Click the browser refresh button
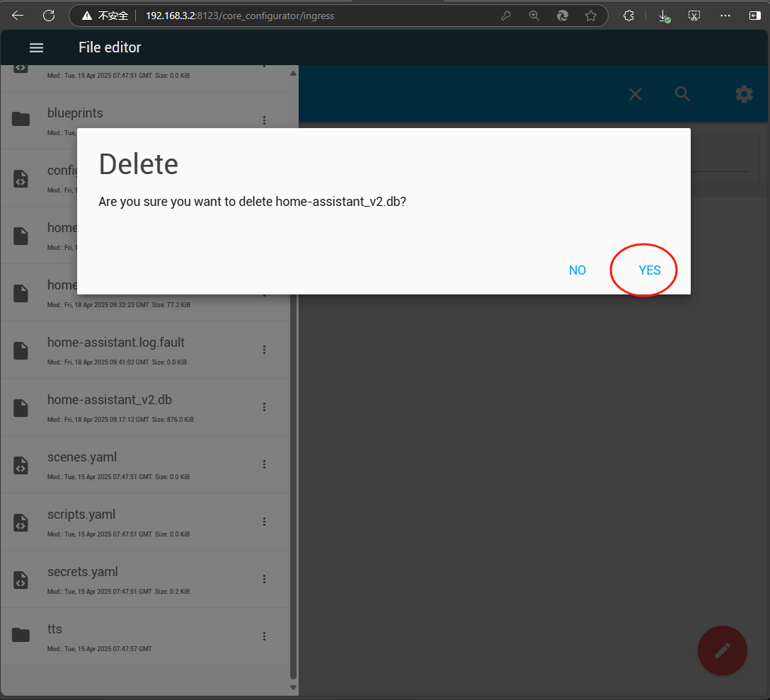The width and height of the screenshot is (770, 700). (49, 16)
